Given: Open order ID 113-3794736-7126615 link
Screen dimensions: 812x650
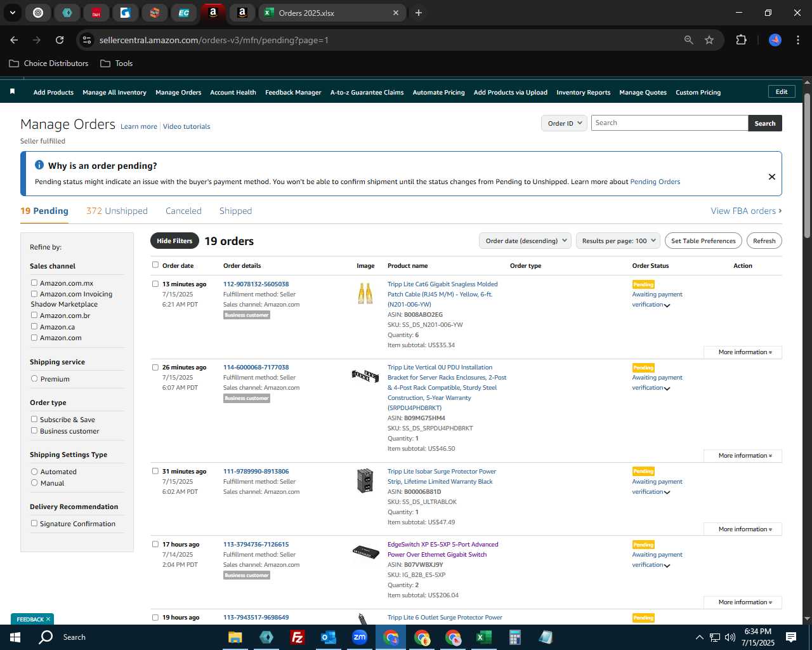Looking at the screenshot, I should 256,545.
